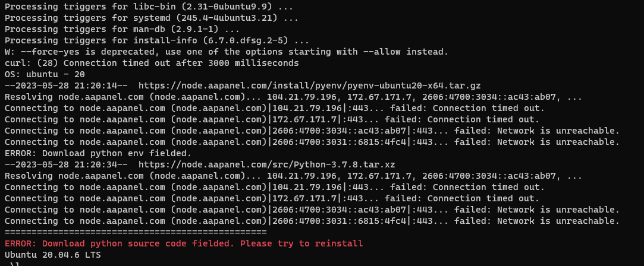Click the curl connection timed out message
This screenshot has width=644, height=266.
point(152,63)
